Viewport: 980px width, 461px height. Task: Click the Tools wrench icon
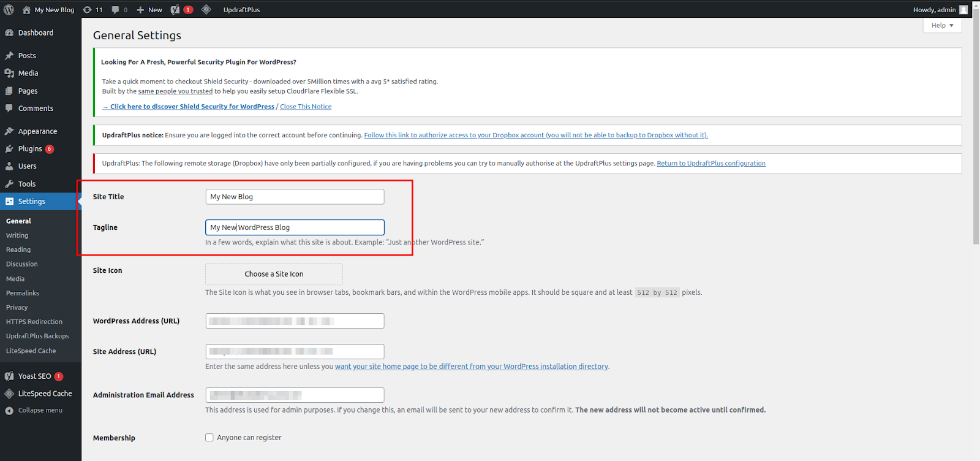9,183
